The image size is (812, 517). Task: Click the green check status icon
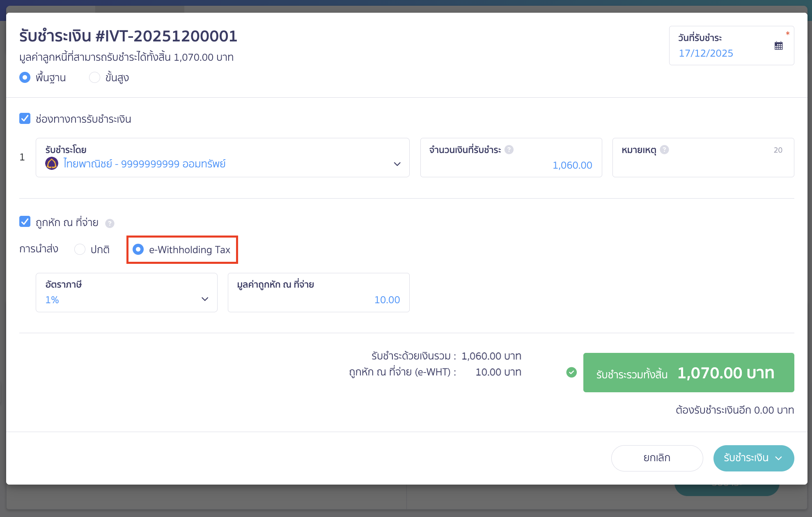pyautogui.click(x=571, y=372)
